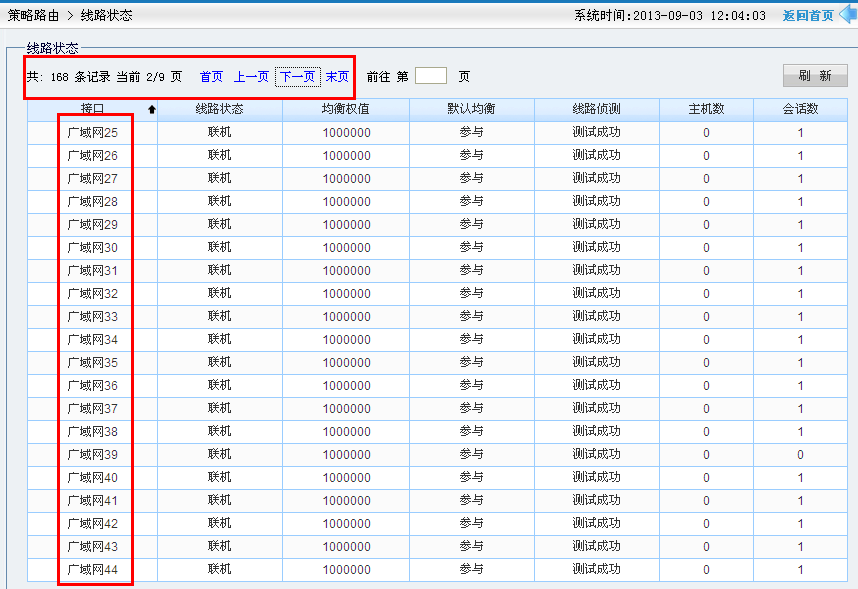Screen dimensions: 858x589
Task: Click the 接口 column header
Action: [x=92, y=109]
